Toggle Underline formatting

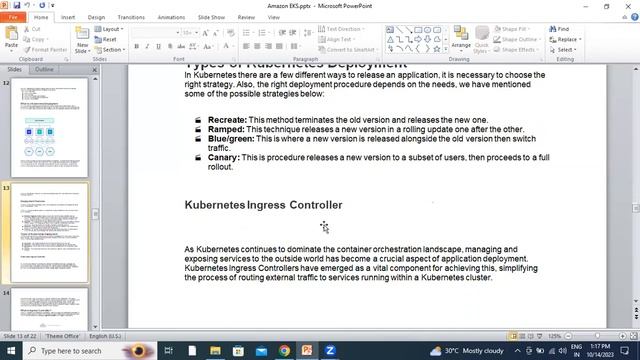point(158,46)
